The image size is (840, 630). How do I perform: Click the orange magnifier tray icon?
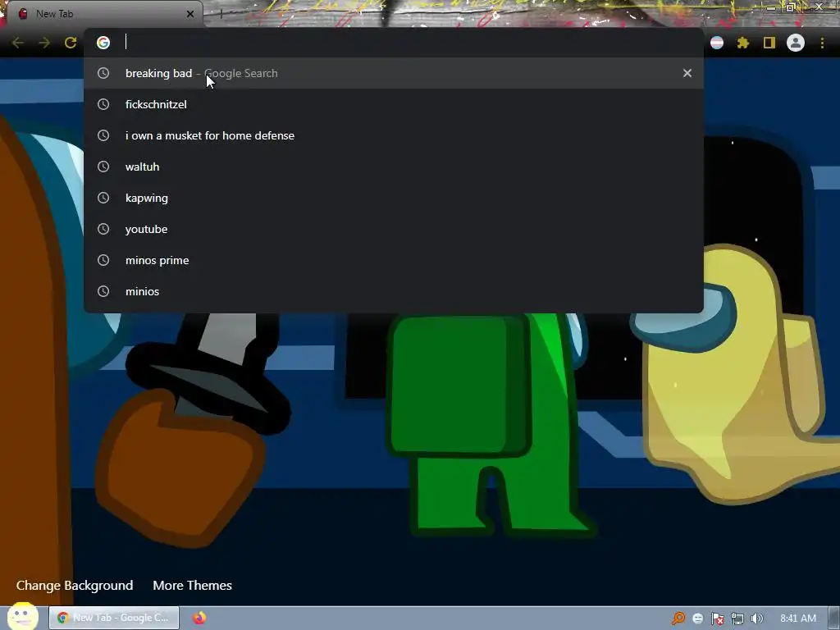(x=678, y=619)
